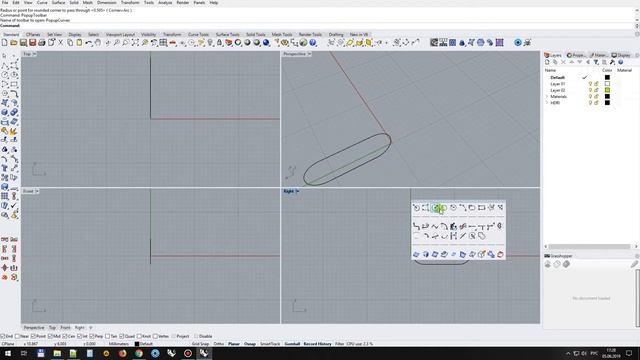This screenshot has width=640, height=360.
Task: Click the Layers panel hammer tools icon
Action: [x=612, y=62]
